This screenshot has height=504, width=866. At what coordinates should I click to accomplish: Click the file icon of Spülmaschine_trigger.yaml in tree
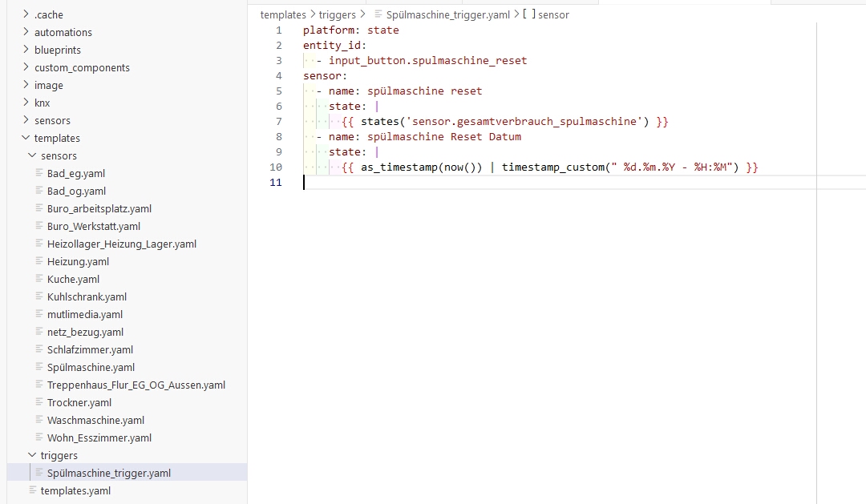point(39,473)
